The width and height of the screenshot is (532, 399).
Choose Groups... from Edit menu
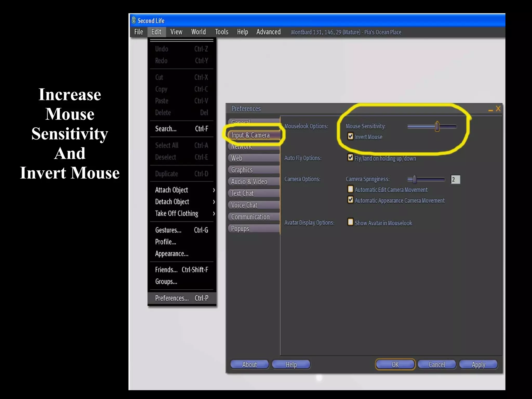[x=182, y=282]
